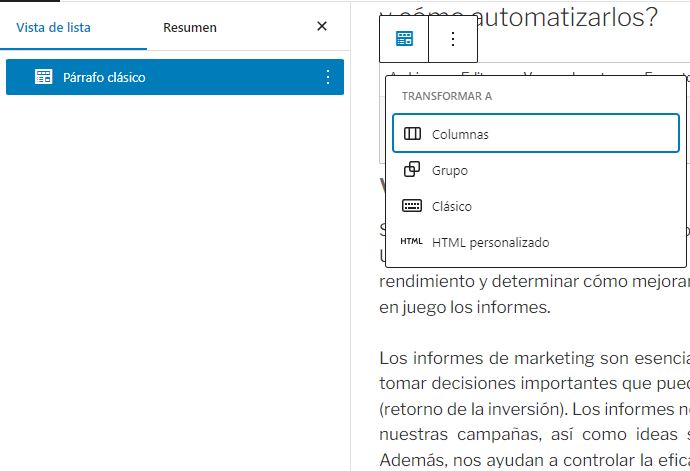Click the HTML personalizado icon
This screenshot has height=471, width=690.
[x=412, y=242]
